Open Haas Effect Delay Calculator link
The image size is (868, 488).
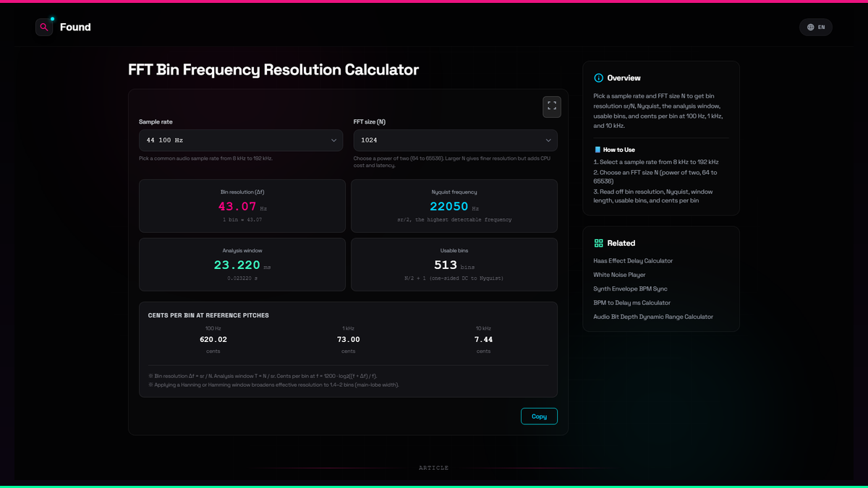[x=633, y=261]
